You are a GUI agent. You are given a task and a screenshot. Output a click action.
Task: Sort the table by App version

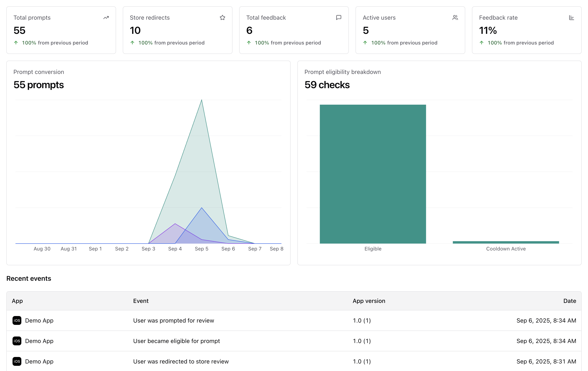coord(369,301)
